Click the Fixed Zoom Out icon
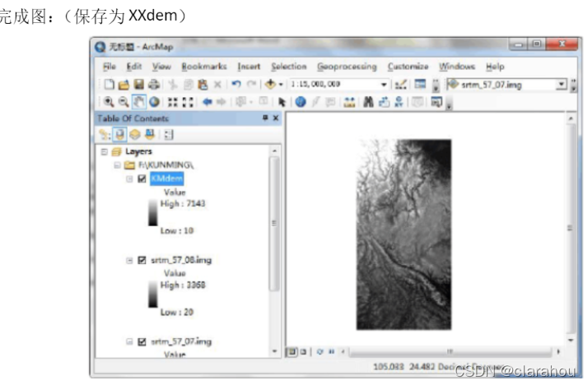This screenshot has height=385, width=588. click(188, 102)
